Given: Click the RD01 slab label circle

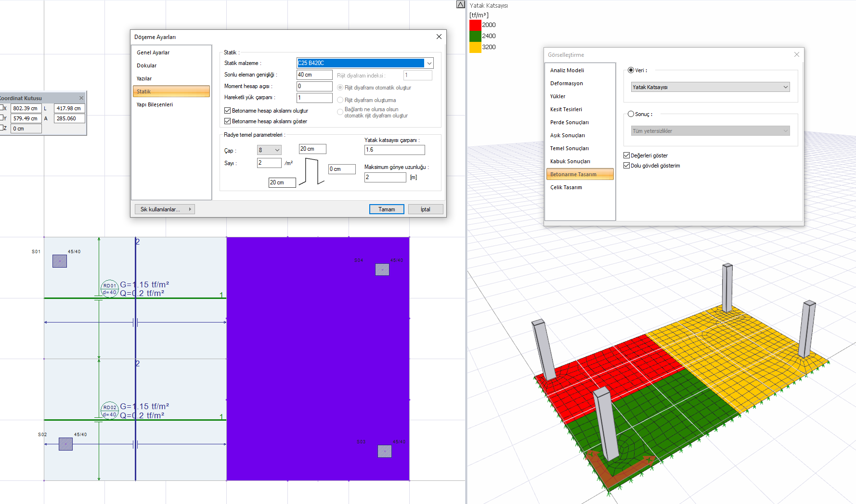Looking at the screenshot, I should pyautogui.click(x=110, y=289).
